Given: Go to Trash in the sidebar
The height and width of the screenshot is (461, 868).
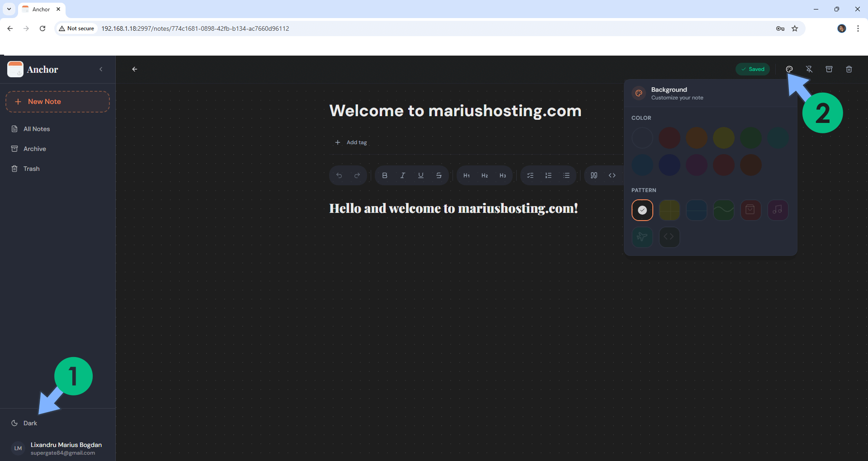Looking at the screenshot, I should tap(31, 169).
